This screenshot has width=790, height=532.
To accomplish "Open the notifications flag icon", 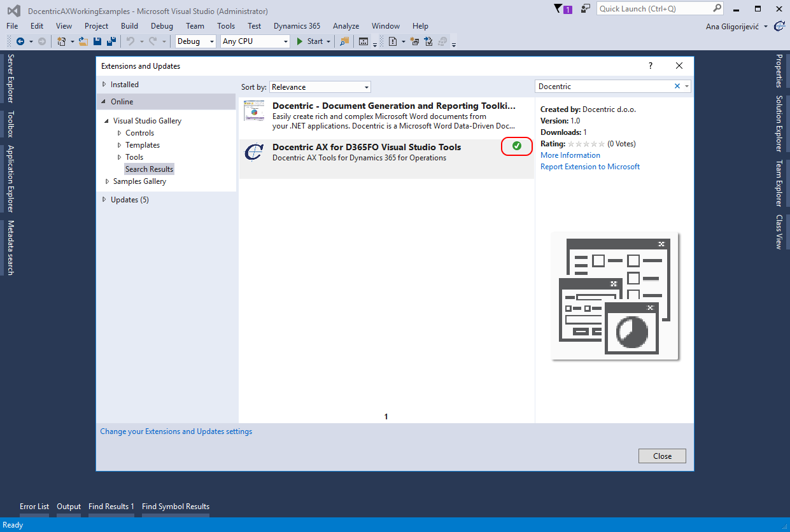I will click(x=563, y=9).
